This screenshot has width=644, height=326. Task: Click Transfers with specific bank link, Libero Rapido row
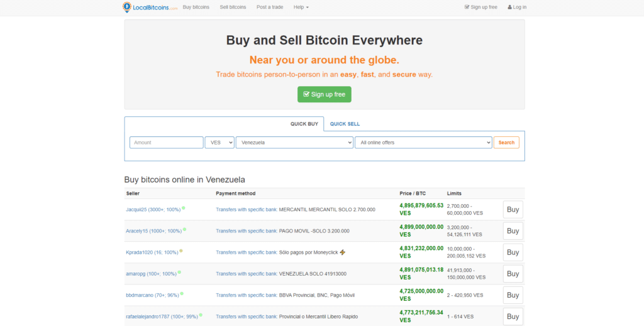(247, 317)
